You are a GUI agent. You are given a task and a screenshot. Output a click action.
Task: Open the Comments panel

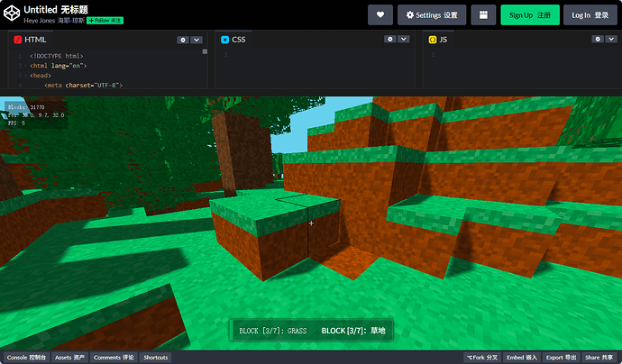pyautogui.click(x=114, y=358)
